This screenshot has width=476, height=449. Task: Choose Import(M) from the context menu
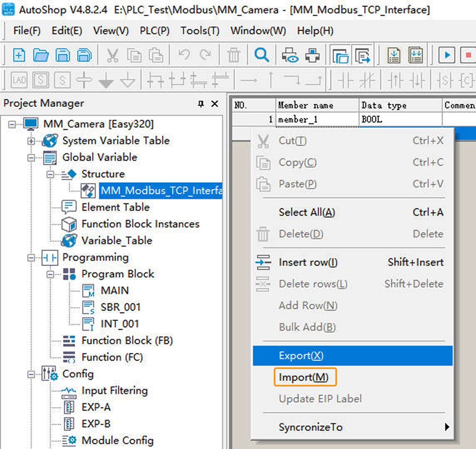(303, 377)
